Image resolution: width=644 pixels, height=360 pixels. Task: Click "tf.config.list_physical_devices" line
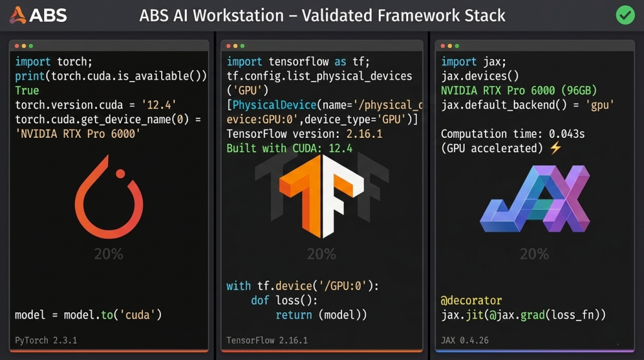[x=319, y=76]
